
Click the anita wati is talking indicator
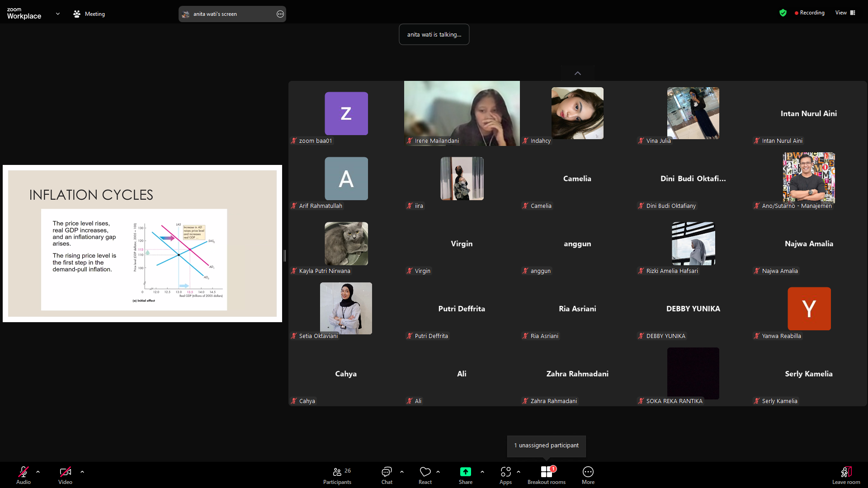pyautogui.click(x=434, y=34)
